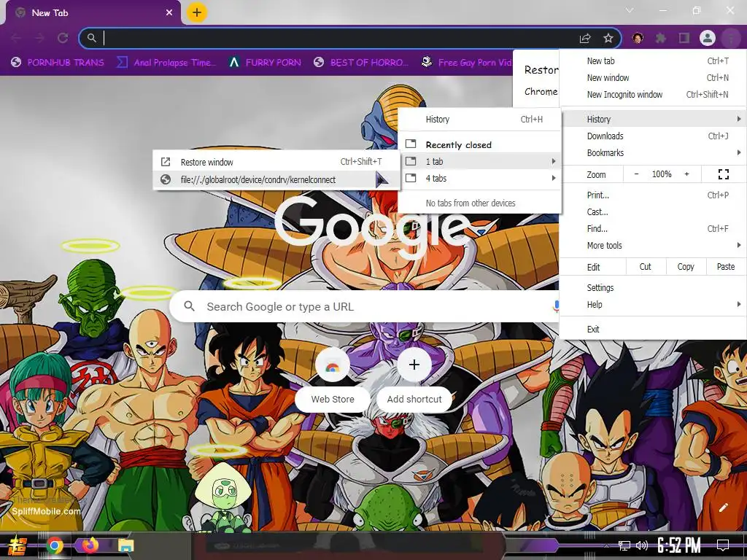Click the search tabs chevron in the title bar
The height and width of the screenshot is (560, 747).
click(x=630, y=10)
